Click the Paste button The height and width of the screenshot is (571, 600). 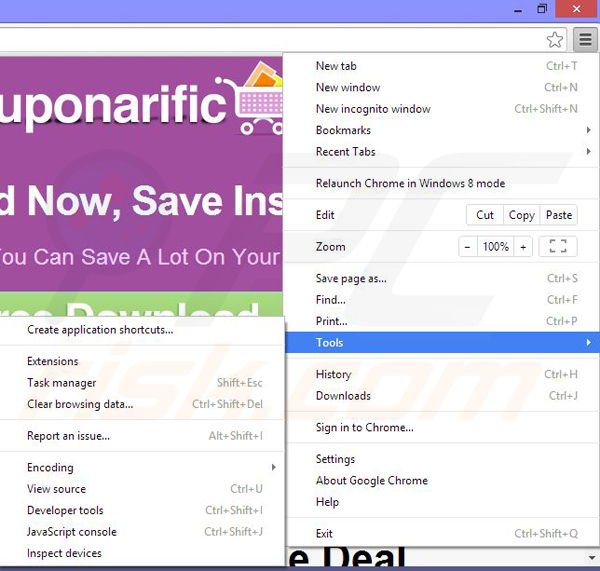tap(559, 215)
